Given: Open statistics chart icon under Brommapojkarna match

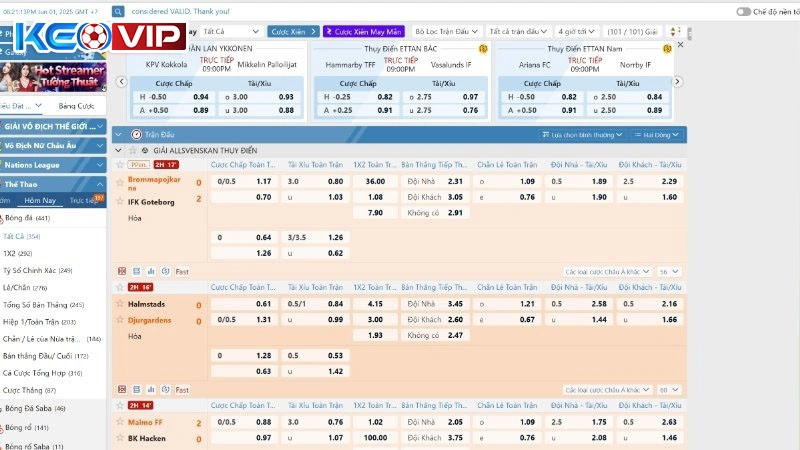Looking at the screenshot, I should coord(151,271).
